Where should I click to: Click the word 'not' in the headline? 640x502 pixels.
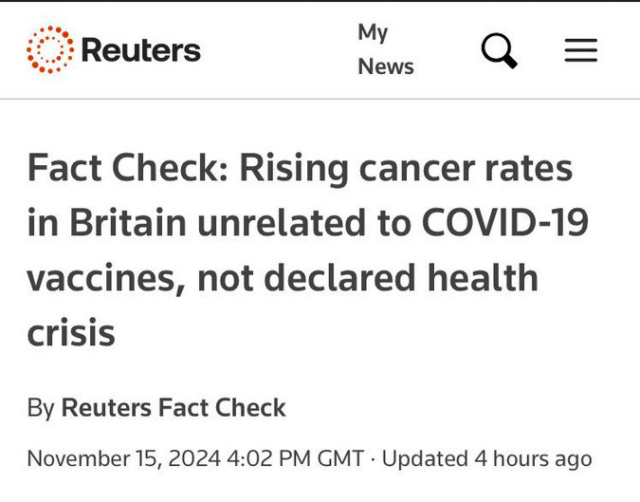click(x=225, y=279)
